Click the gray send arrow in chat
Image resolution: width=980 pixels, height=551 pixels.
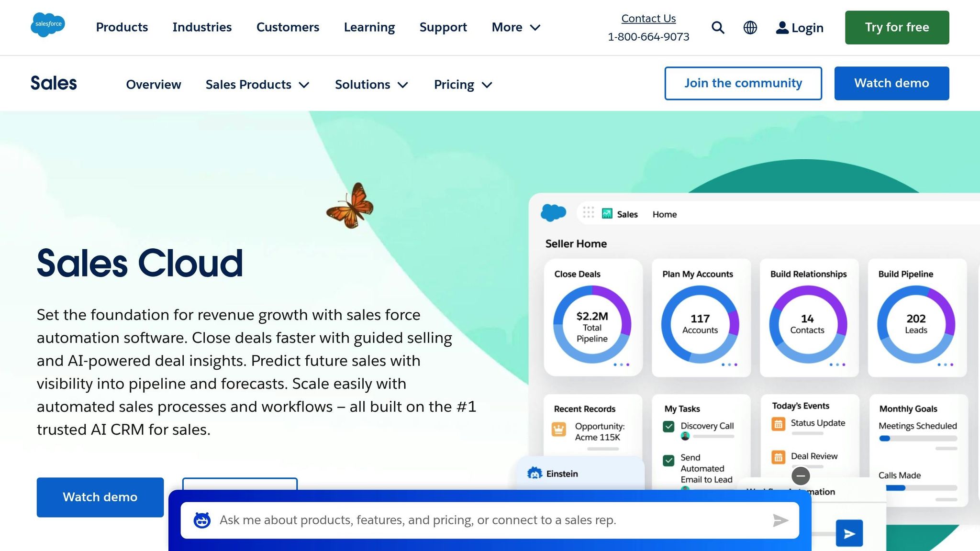click(x=780, y=520)
